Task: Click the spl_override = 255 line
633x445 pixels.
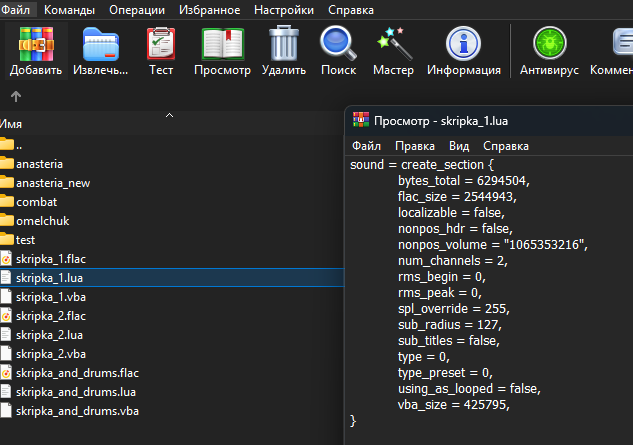Action: point(454,309)
